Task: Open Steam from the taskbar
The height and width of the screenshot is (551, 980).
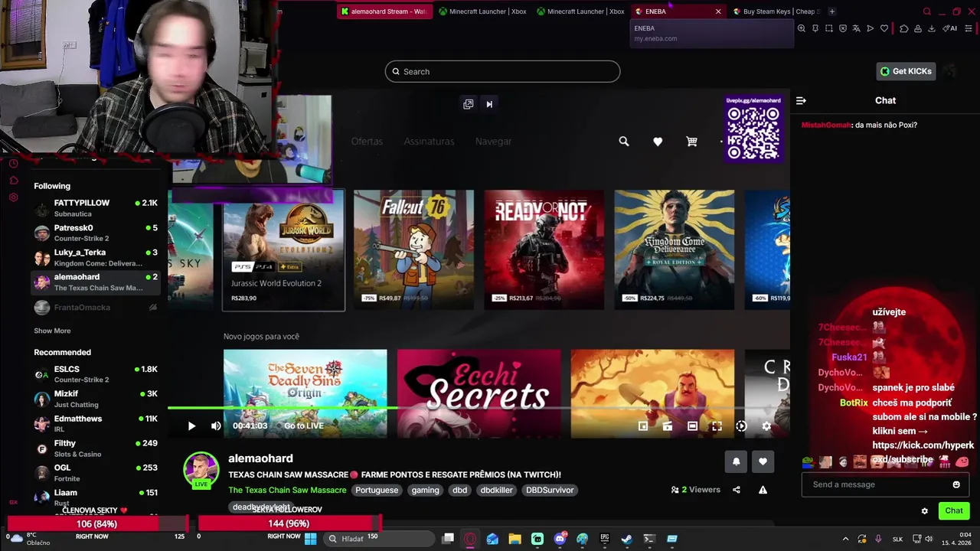Action: (x=626, y=539)
